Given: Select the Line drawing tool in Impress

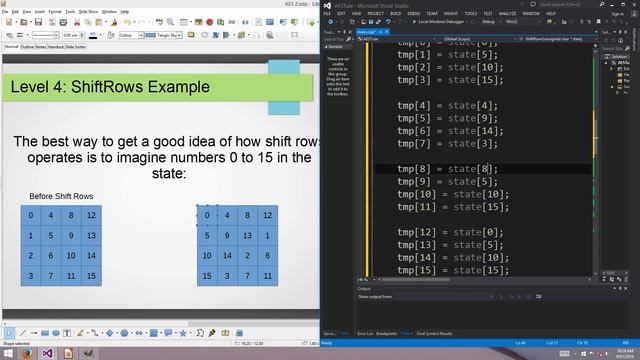Looking at the screenshot, I should [x=23, y=333].
